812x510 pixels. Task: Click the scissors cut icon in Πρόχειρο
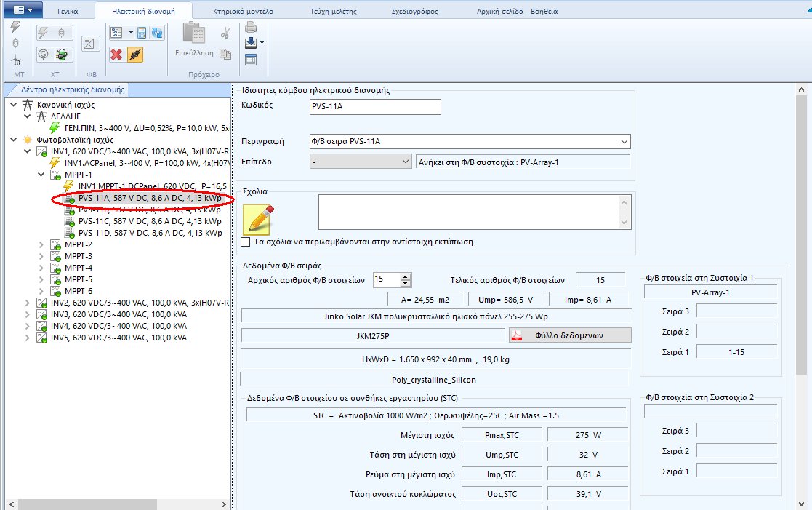[x=226, y=32]
